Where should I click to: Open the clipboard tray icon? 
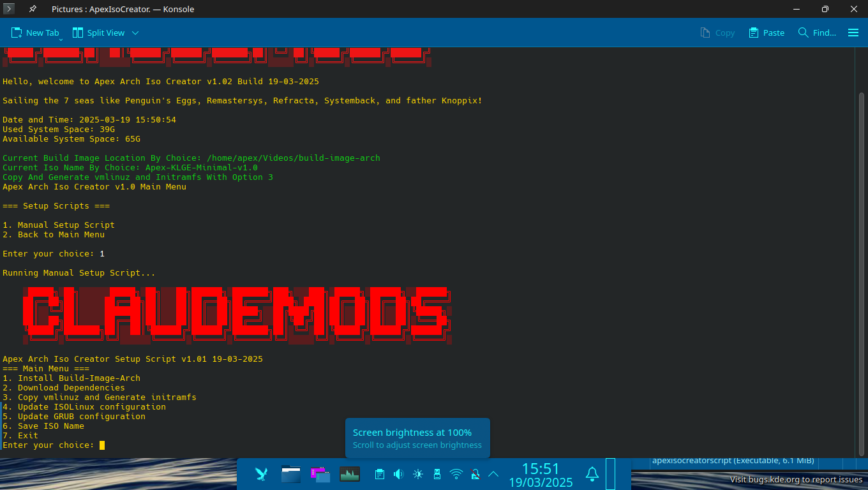pyautogui.click(x=380, y=474)
